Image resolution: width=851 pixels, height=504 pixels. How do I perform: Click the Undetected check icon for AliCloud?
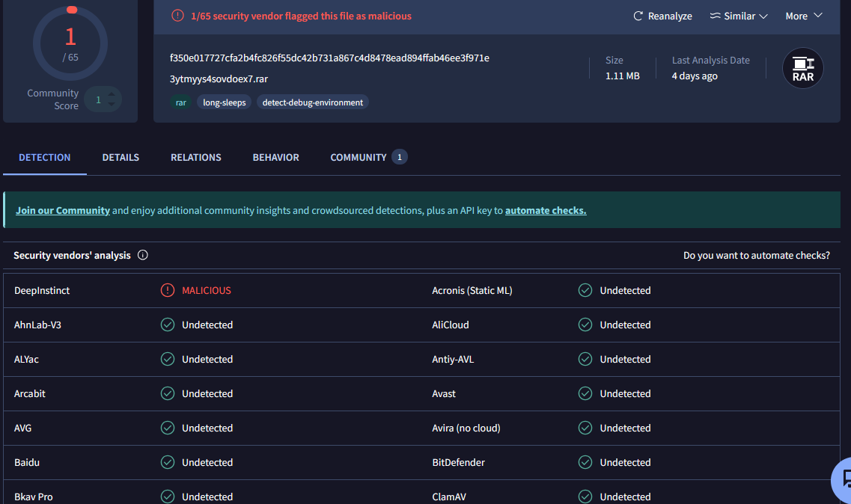click(x=585, y=325)
